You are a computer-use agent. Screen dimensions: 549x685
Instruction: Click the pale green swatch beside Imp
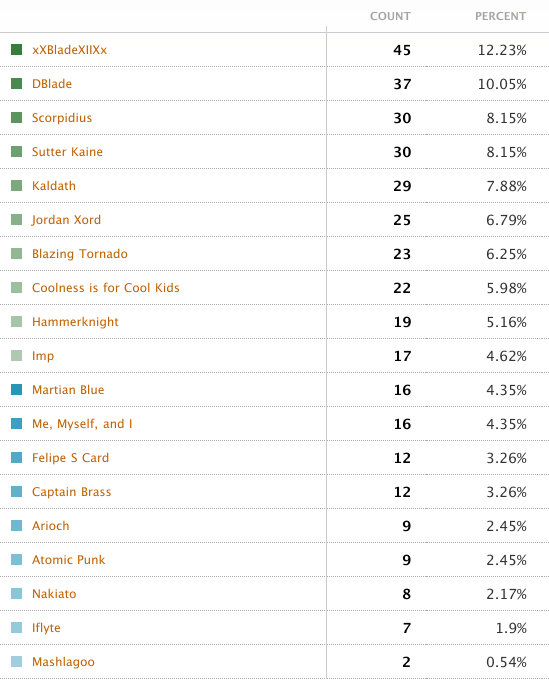point(17,355)
